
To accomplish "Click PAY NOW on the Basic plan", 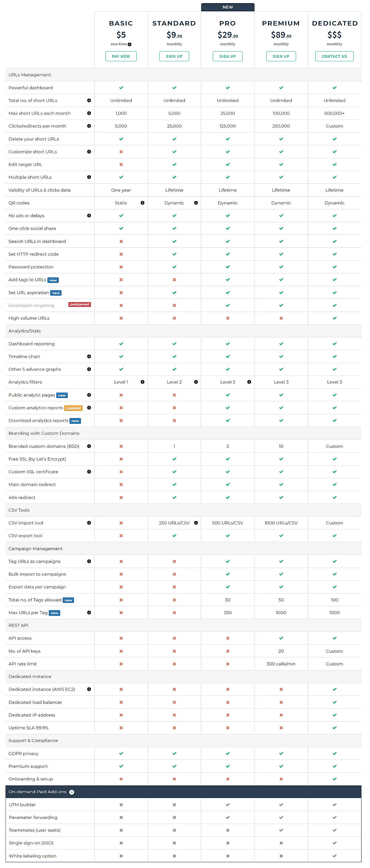I will 121,56.
